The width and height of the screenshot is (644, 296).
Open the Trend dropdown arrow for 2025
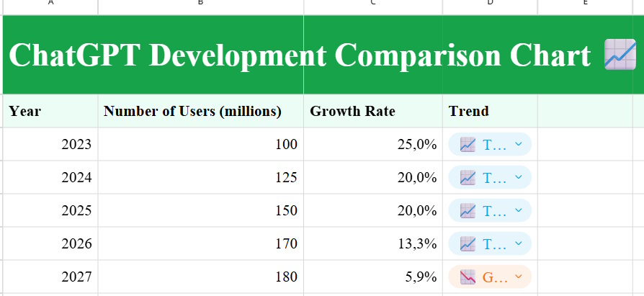pos(519,210)
